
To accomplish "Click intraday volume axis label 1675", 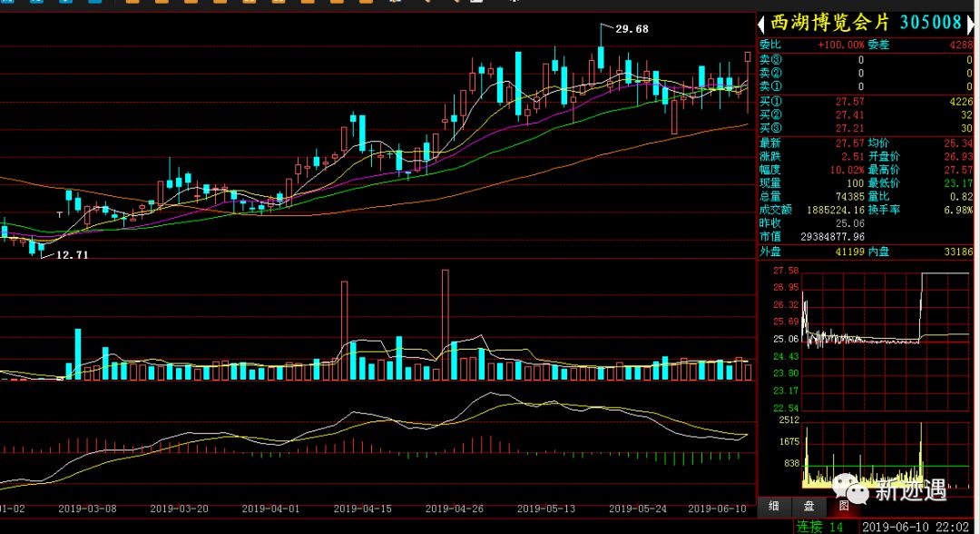I will pos(789,442).
